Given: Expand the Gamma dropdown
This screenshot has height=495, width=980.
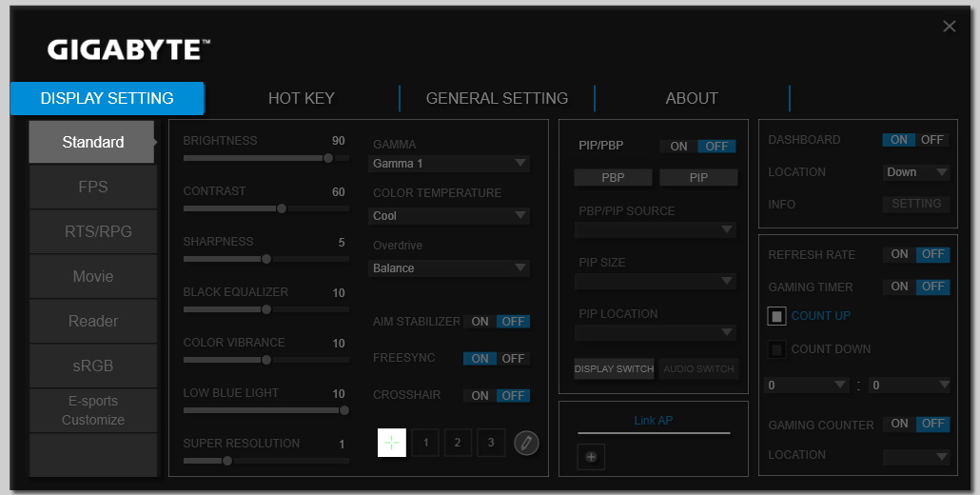Looking at the screenshot, I should 449,164.
